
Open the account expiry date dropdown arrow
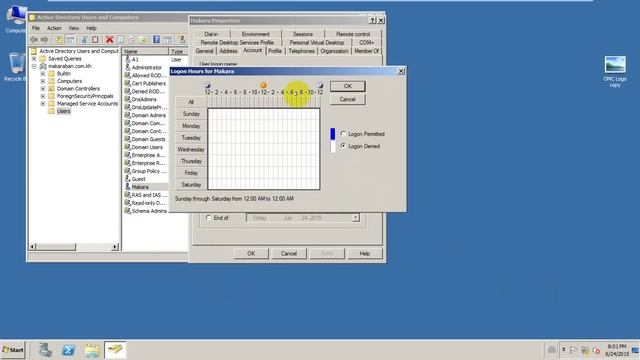356,218
